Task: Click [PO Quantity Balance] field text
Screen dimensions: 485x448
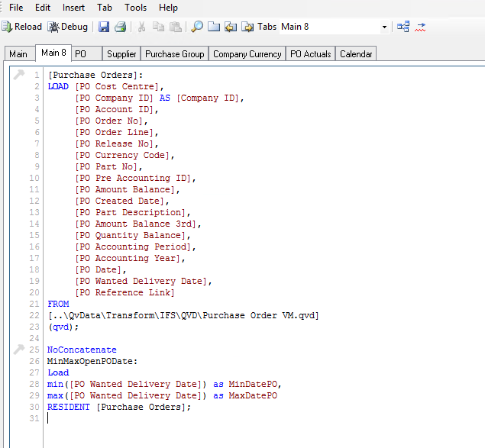Action: (x=130, y=235)
